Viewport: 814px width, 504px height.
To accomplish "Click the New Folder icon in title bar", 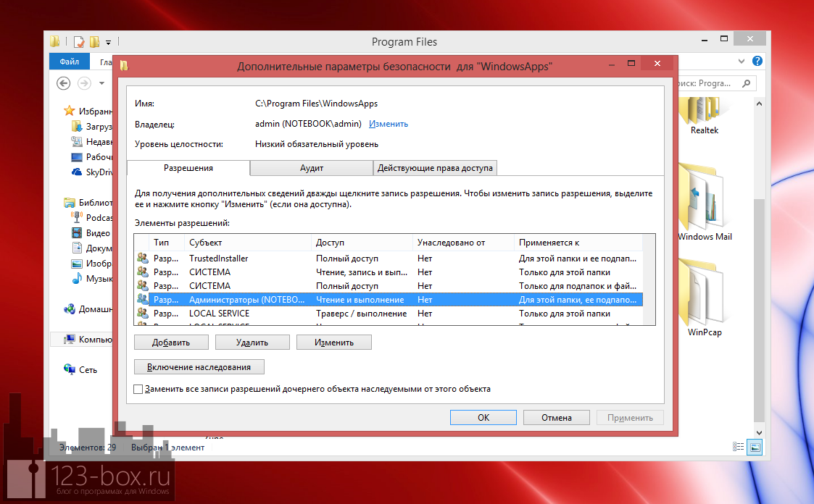I will click(x=94, y=42).
